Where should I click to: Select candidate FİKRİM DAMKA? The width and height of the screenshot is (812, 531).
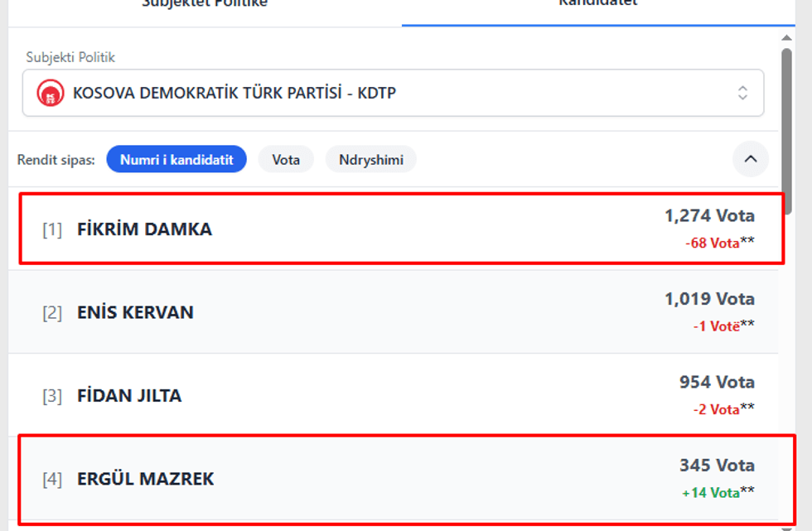point(144,229)
